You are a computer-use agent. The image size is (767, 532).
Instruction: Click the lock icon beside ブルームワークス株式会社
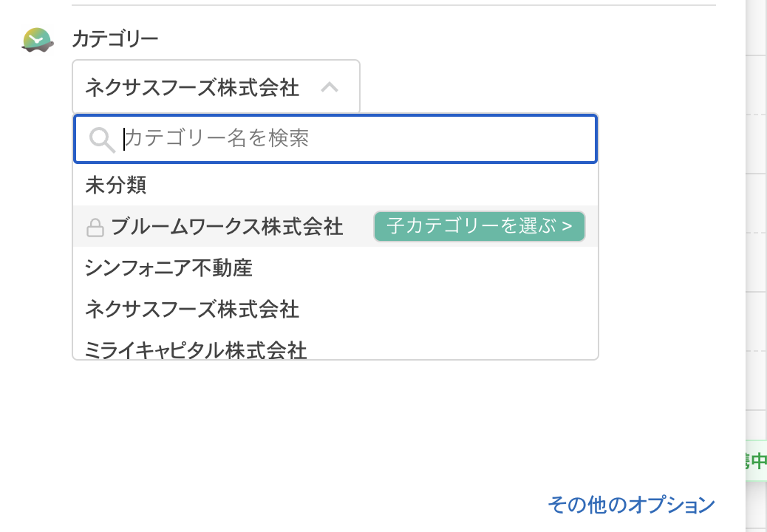pyautogui.click(x=94, y=227)
